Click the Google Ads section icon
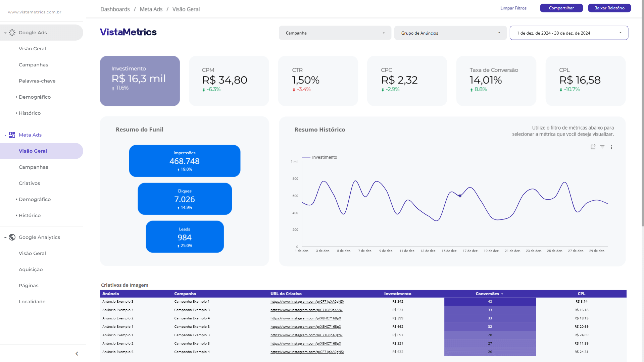 click(x=12, y=33)
